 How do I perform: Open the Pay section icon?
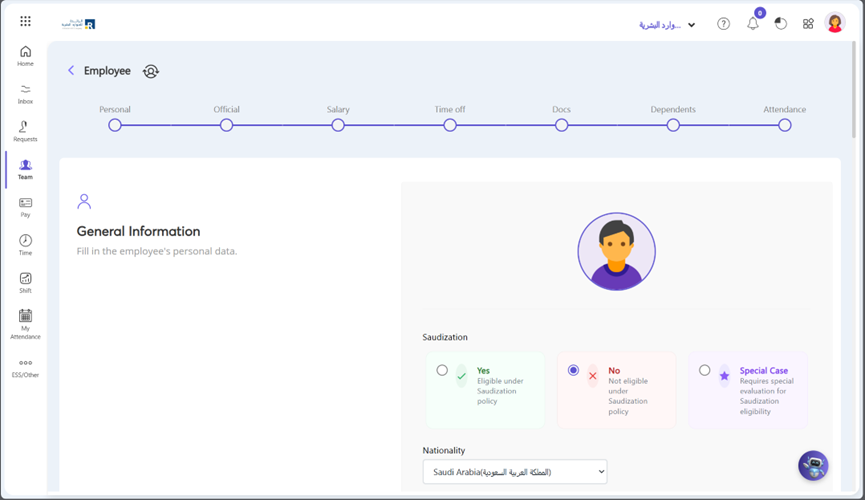coord(25,207)
